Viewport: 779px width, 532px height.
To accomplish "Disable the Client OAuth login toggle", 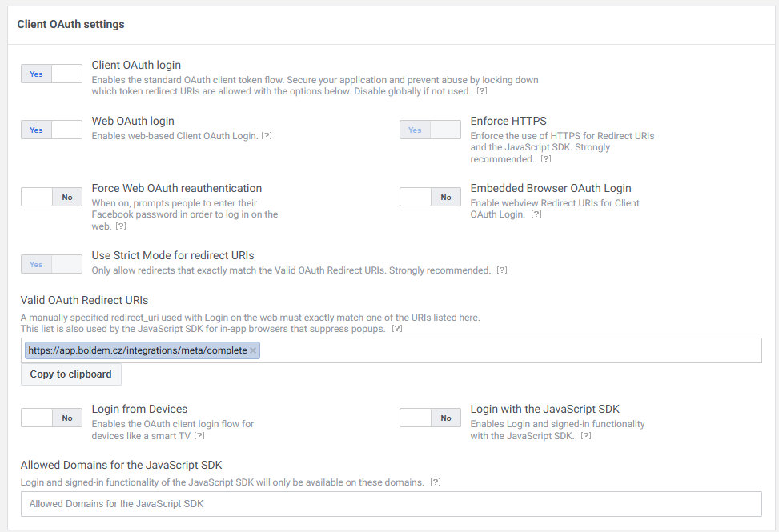I will pos(52,74).
